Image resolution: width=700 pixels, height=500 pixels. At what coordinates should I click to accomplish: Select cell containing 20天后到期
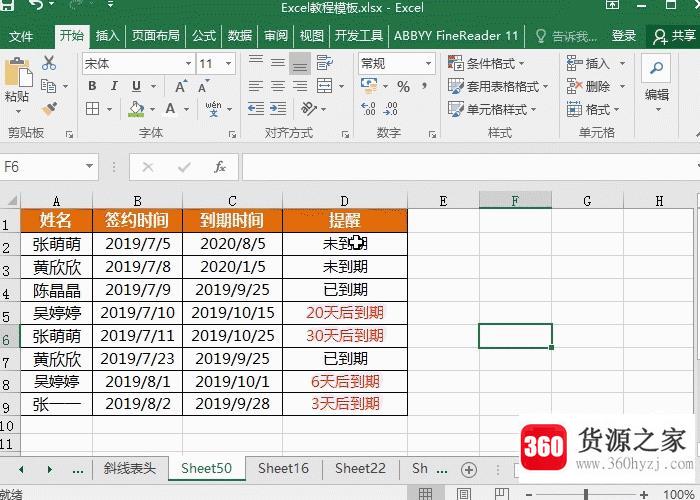345,313
